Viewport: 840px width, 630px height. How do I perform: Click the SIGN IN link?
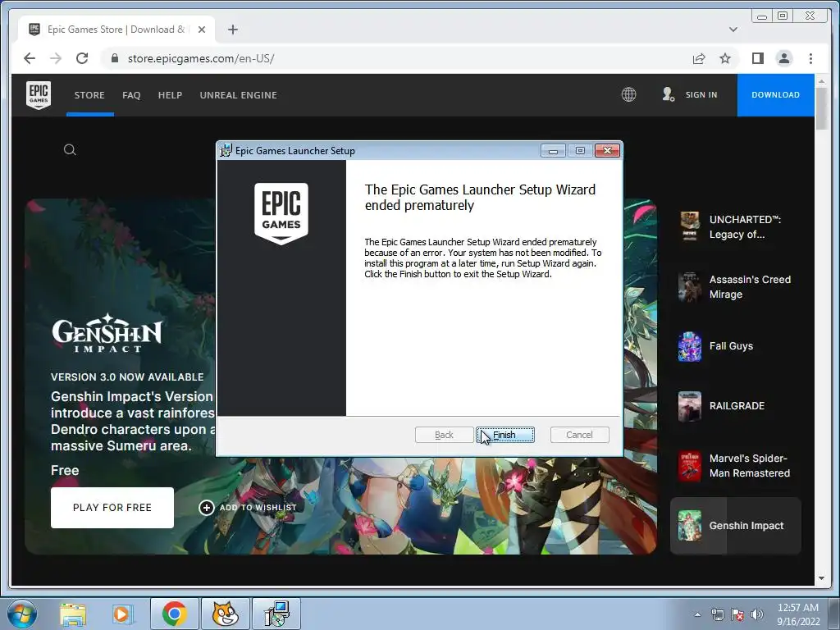coord(701,95)
